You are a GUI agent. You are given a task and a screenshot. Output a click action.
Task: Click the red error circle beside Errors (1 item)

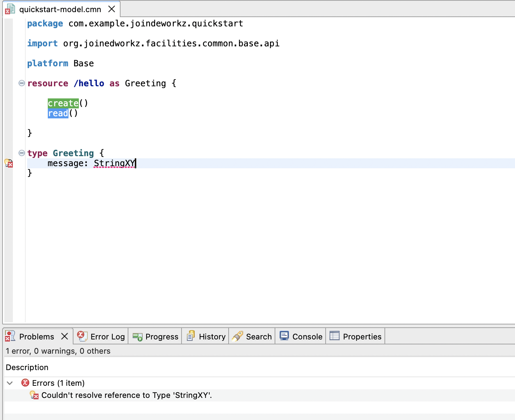click(25, 383)
